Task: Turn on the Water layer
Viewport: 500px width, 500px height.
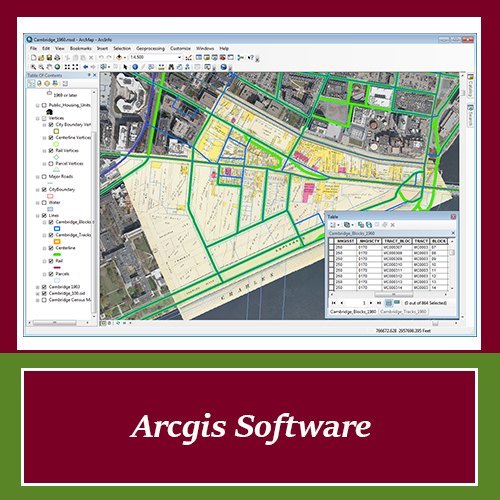Action: (x=44, y=203)
